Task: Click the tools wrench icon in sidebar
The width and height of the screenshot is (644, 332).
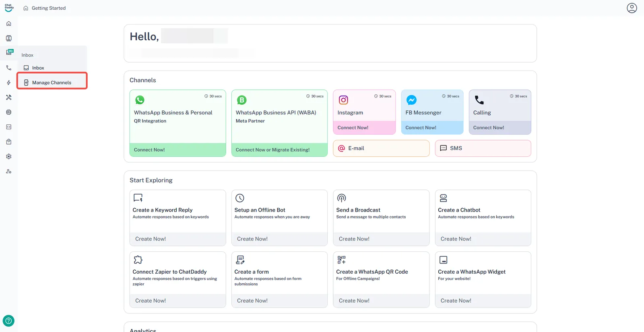Action: pos(9,98)
